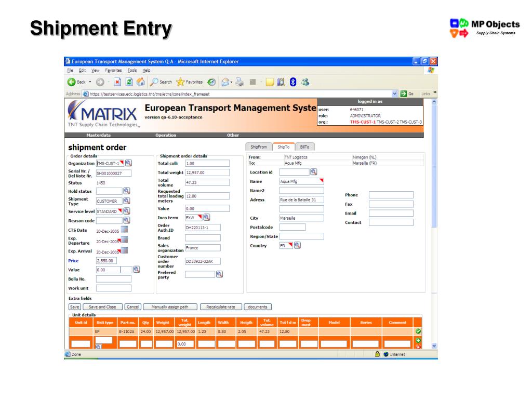Open the File menu
Screen dimensions: 532x399
coord(70,71)
